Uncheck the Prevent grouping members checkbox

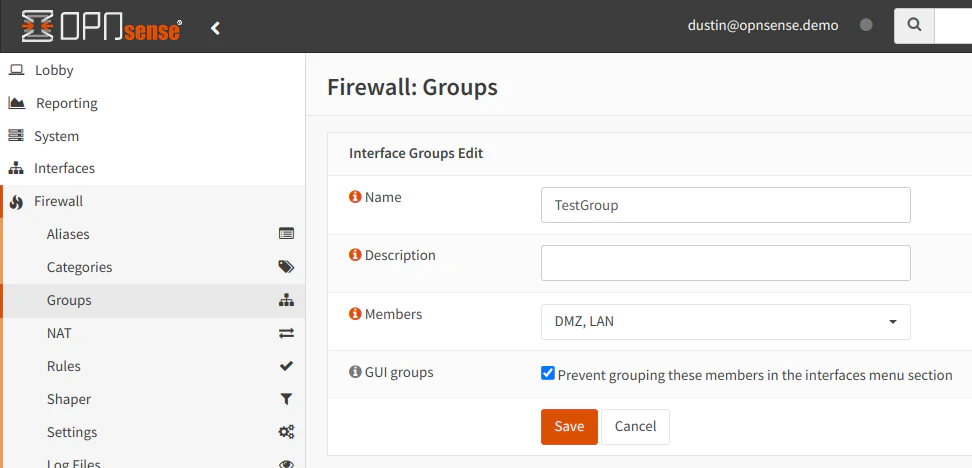coord(548,374)
